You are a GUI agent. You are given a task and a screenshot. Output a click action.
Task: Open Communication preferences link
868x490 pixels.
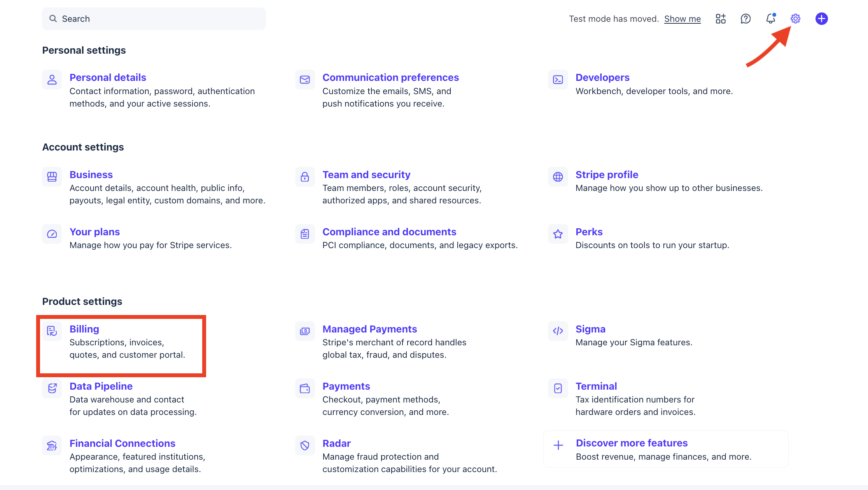(390, 77)
